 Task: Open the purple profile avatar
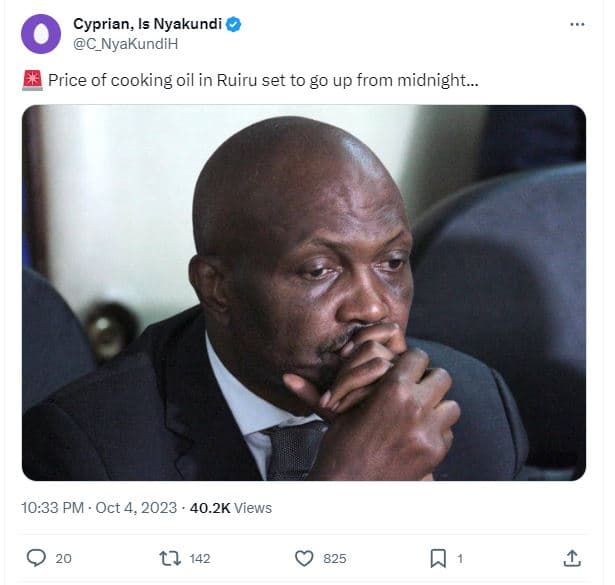[40, 33]
